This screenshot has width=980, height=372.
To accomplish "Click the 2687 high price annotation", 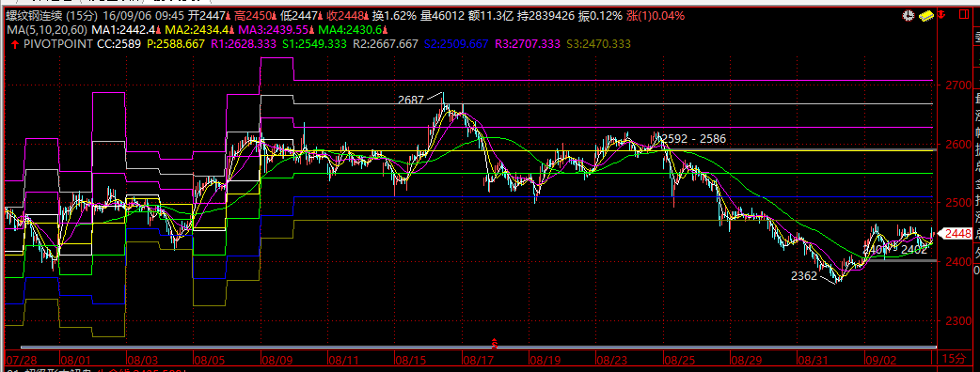I will [411, 100].
